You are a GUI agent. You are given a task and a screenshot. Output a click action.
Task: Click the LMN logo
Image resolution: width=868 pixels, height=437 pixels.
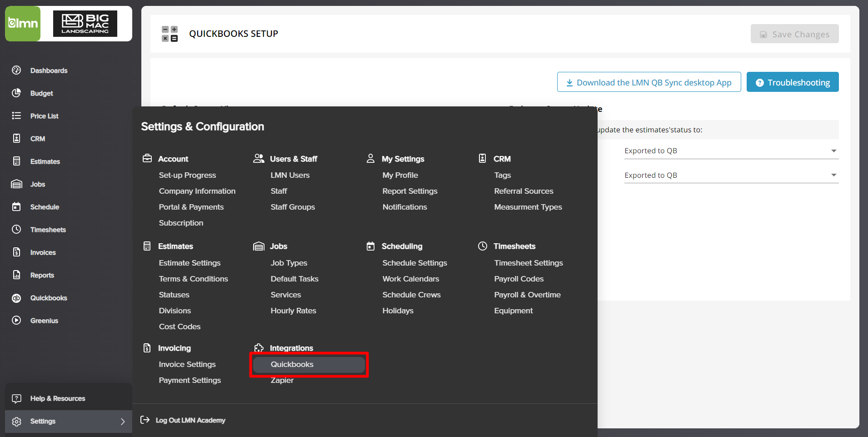point(23,24)
